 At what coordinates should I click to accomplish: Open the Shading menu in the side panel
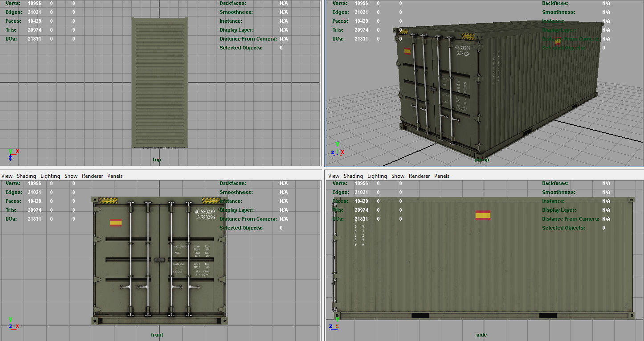tap(353, 176)
